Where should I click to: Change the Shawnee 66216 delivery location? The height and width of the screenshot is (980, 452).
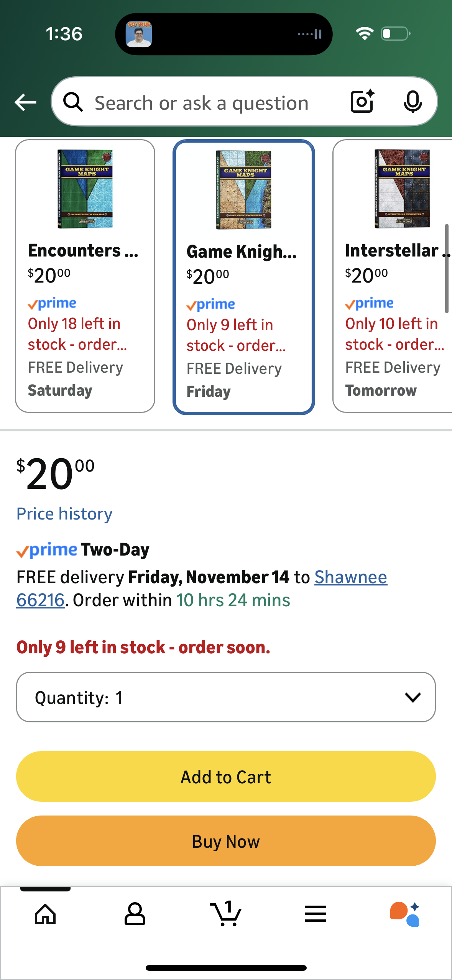pyautogui.click(x=350, y=577)
